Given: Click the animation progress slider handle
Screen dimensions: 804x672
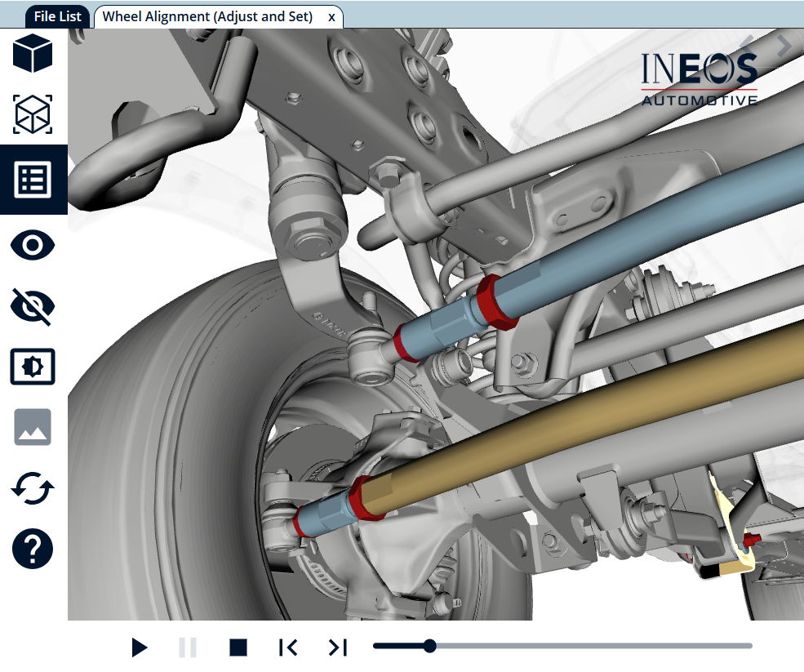Looking at the screenshot, I should click(x=429, y=646).
